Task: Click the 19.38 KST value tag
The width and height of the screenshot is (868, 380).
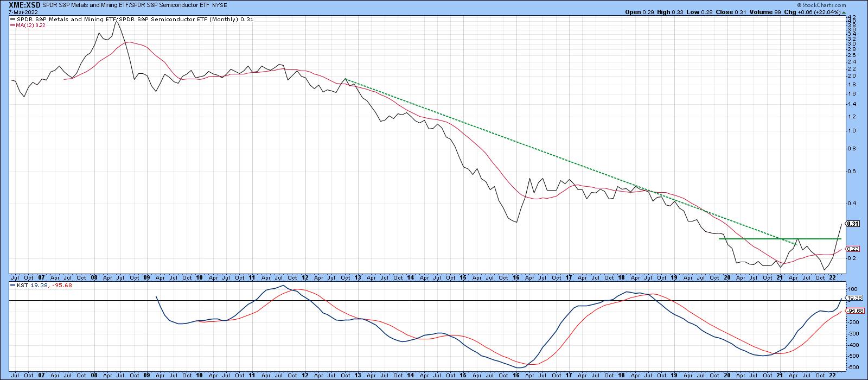Action: point(852,298)
